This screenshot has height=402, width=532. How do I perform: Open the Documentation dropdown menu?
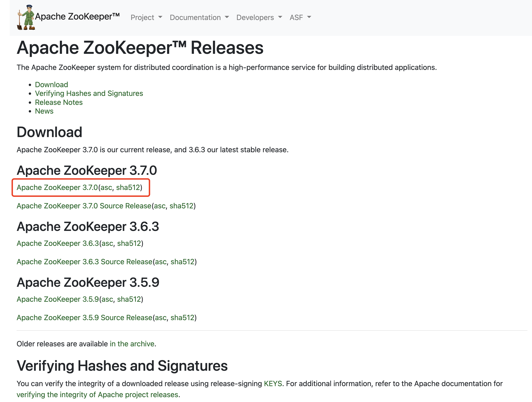click(199, 17)
